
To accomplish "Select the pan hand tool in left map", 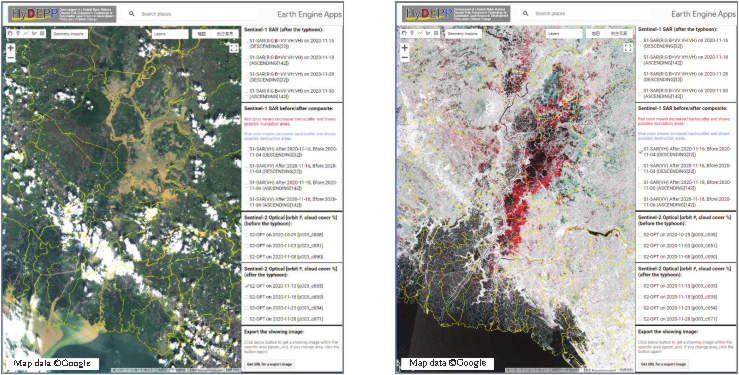I will pos(10,33).
